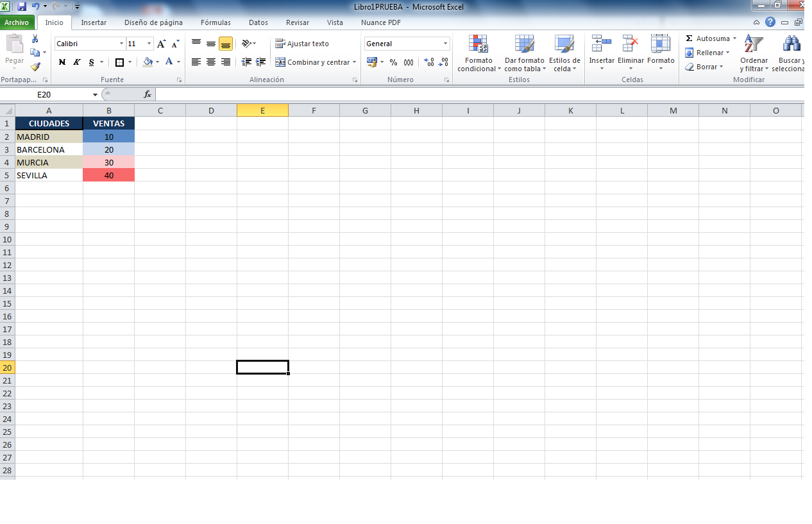Screen dimensions: 812x524
Task: Open Dar formato como tabla gallery
Action: 525,54
